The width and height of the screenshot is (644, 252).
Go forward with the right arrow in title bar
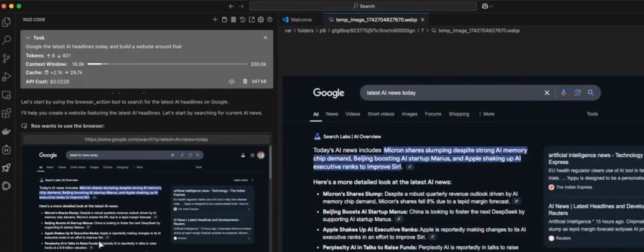pyautogui.click(x=241, y=6)
